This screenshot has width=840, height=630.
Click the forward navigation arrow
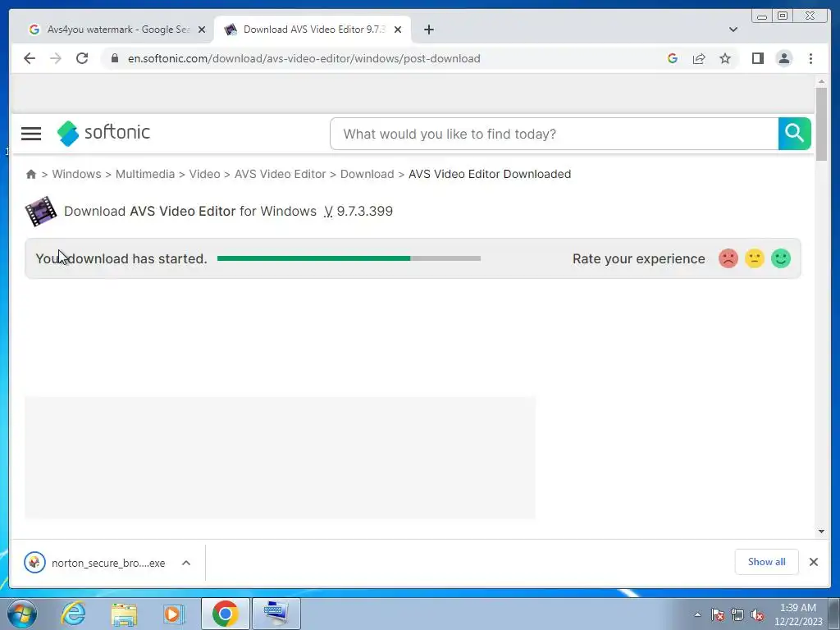coord(56,58)
